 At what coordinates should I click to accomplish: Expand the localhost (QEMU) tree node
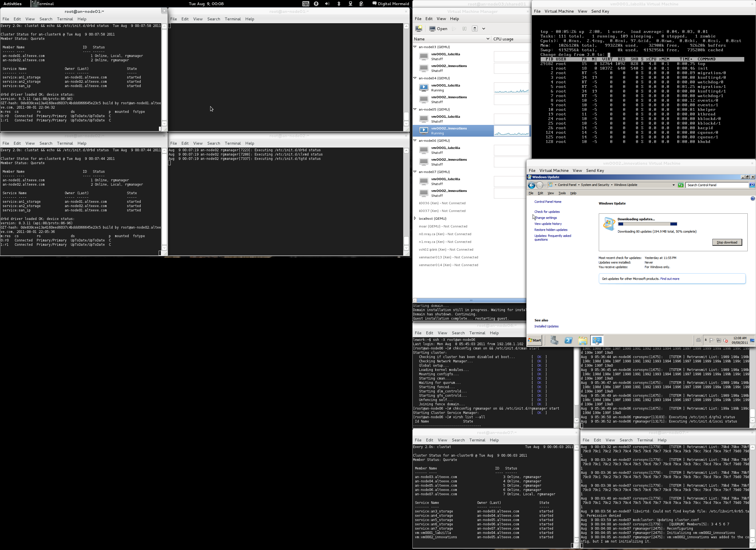(x=415, y=219)
